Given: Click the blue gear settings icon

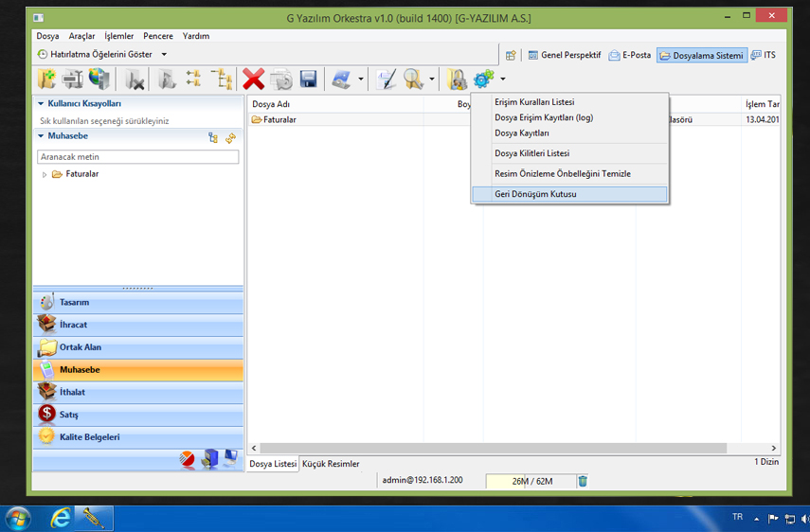Looking at the screenshot, I should 483,80.
